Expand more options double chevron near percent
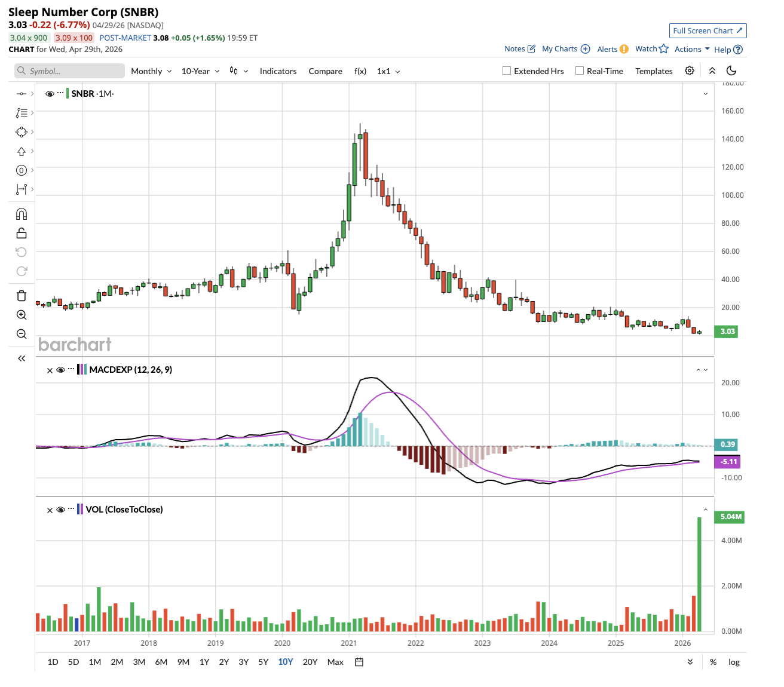Screen dimensions: 784x687 pos(690,662)
